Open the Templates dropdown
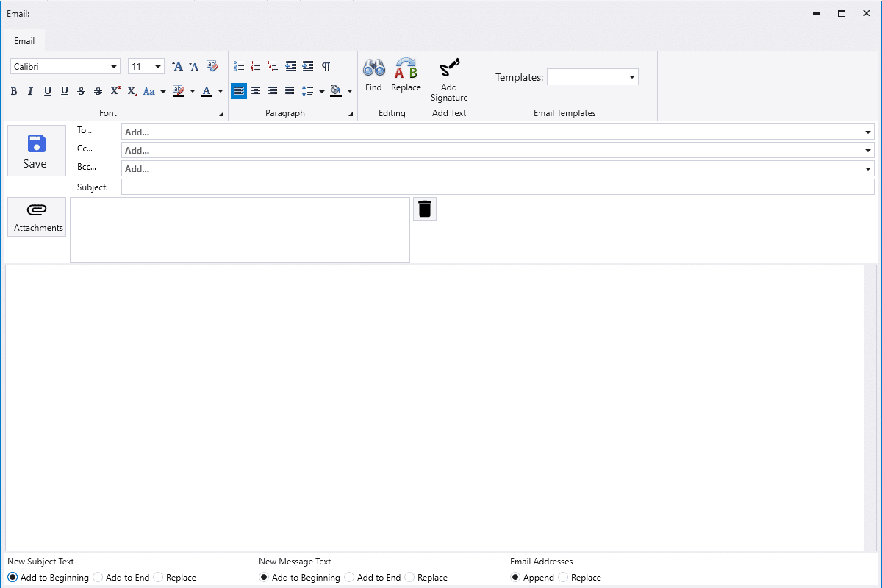 coord(631,76)
